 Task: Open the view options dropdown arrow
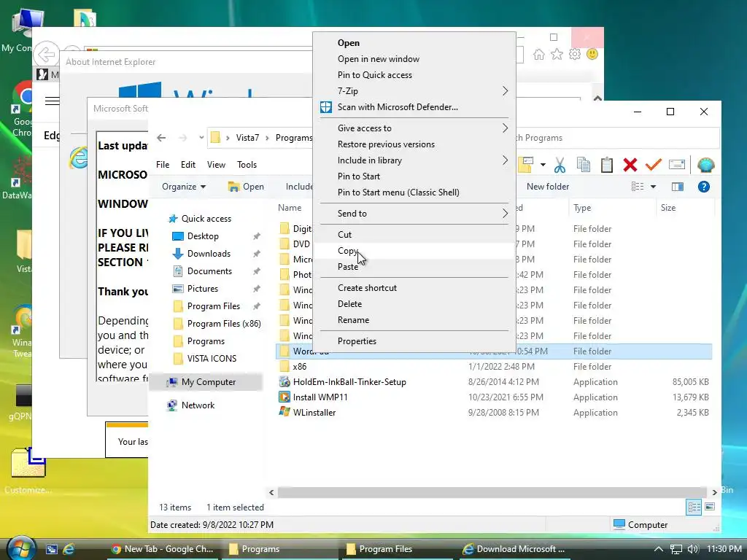coord(653,187)
